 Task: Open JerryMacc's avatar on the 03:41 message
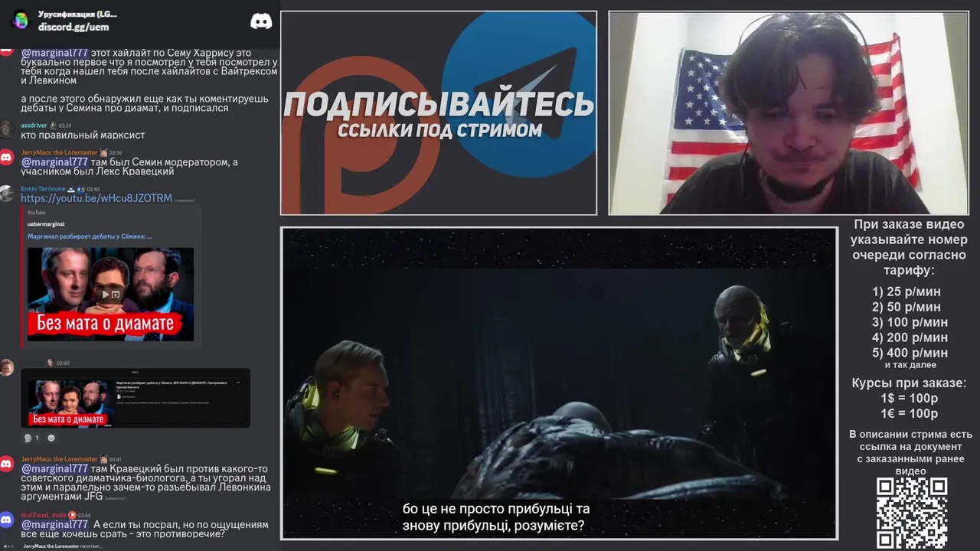click(x=7, y=464)
